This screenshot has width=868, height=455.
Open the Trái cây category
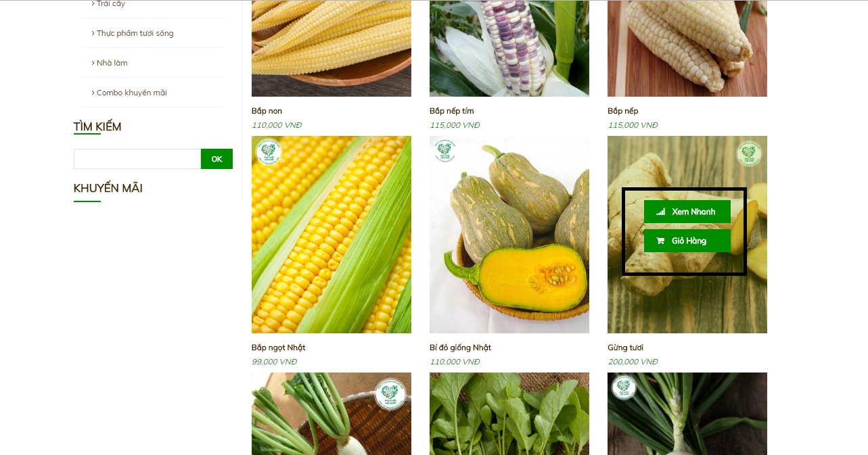pyautogui.click(x=108, y=4)
